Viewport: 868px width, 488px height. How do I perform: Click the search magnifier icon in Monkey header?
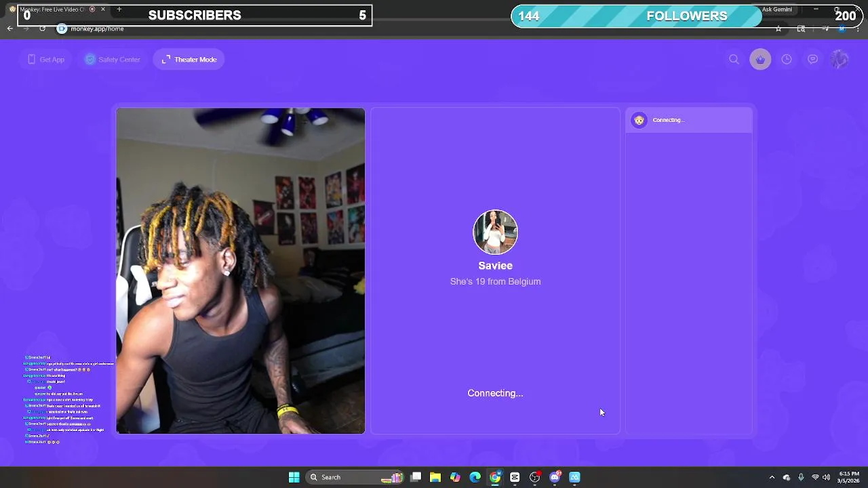tap(734, 60)
